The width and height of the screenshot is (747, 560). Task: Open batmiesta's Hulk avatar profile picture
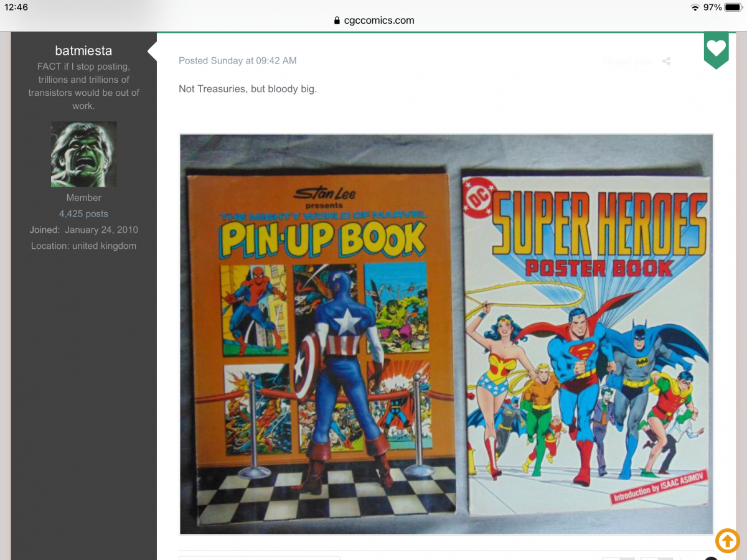[83, 154]
